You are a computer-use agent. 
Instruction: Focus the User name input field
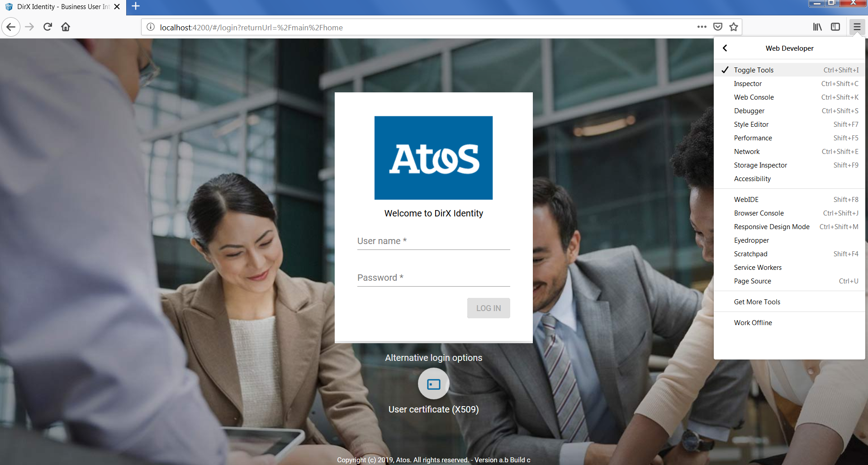point(433,241)
